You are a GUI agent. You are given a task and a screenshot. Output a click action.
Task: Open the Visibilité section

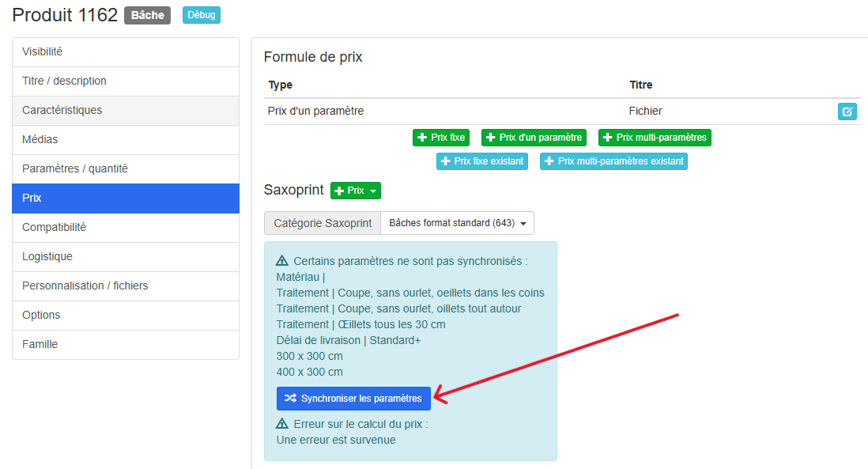click(126, 52)
